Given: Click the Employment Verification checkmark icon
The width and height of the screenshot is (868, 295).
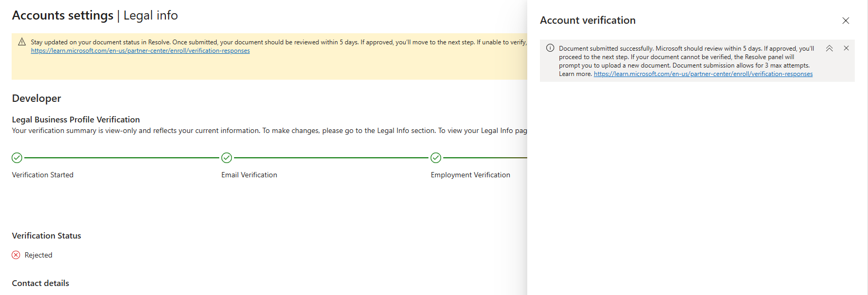Looking at the screenshot, I should coord(436,158).
